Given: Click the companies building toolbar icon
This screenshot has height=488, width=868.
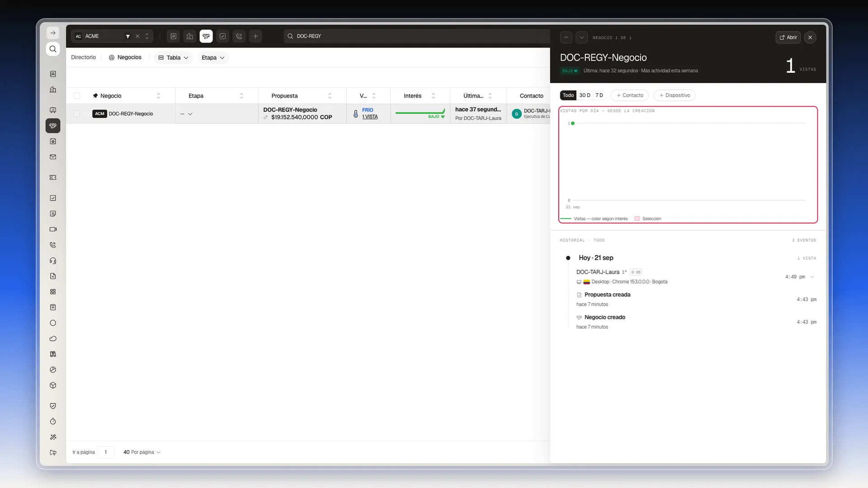Looking at the screenshot, I should pyautogui.click(x=190, y=36).
